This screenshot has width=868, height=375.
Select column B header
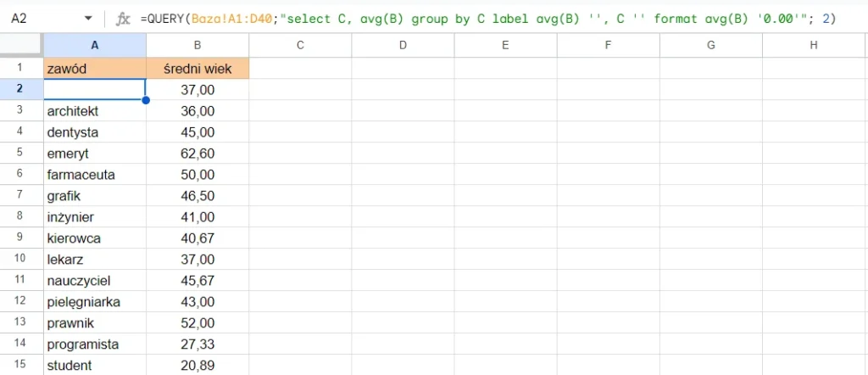[x=197, y=45]
